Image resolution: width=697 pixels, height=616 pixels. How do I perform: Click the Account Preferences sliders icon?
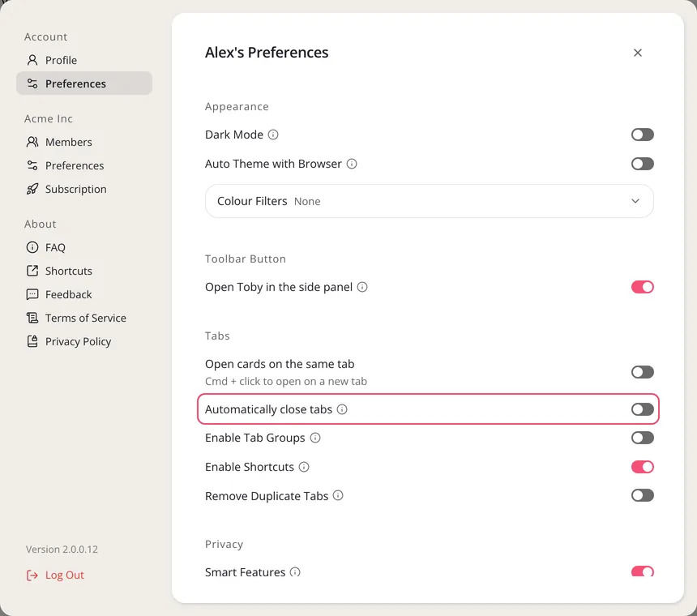tap(32, 83)
